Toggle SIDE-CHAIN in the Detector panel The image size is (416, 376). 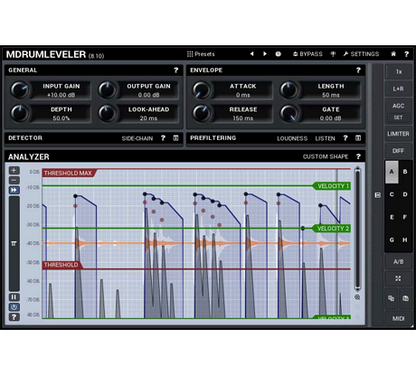137,138
